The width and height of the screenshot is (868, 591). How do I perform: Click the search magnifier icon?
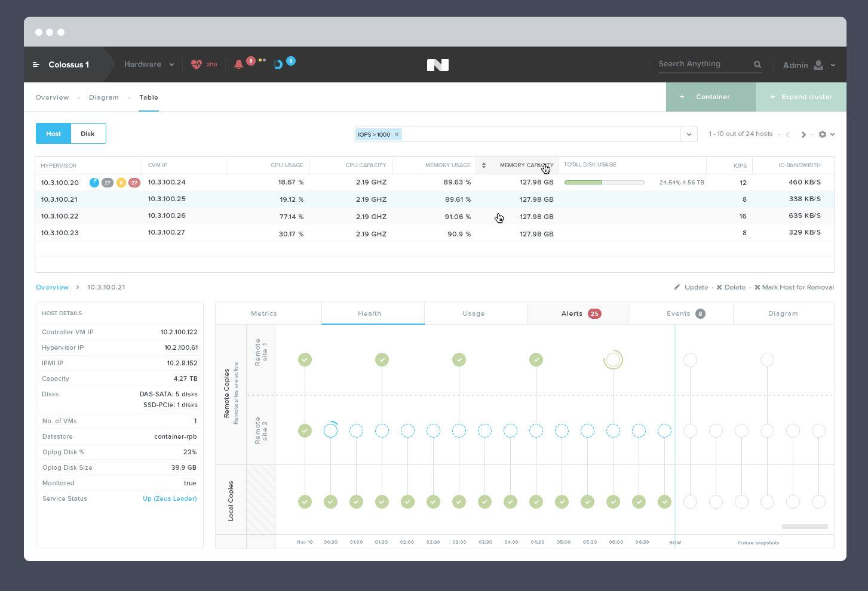point(757,64)
